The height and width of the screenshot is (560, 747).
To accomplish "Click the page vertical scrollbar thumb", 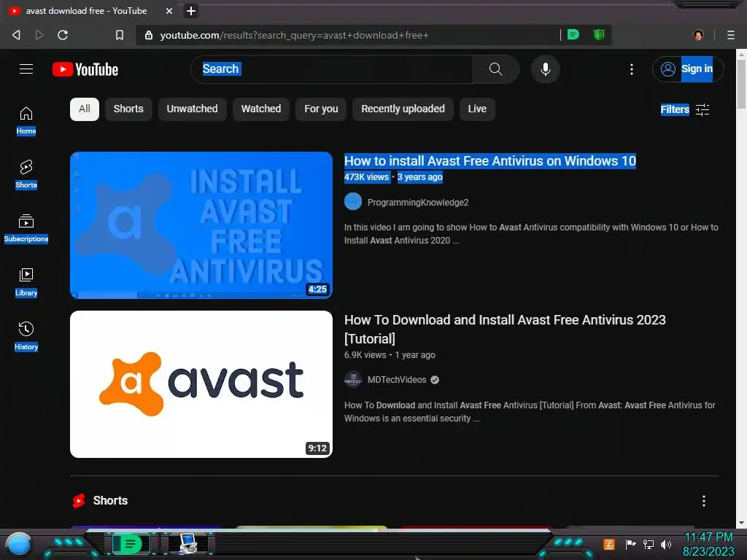I will (x=741, y=85).
